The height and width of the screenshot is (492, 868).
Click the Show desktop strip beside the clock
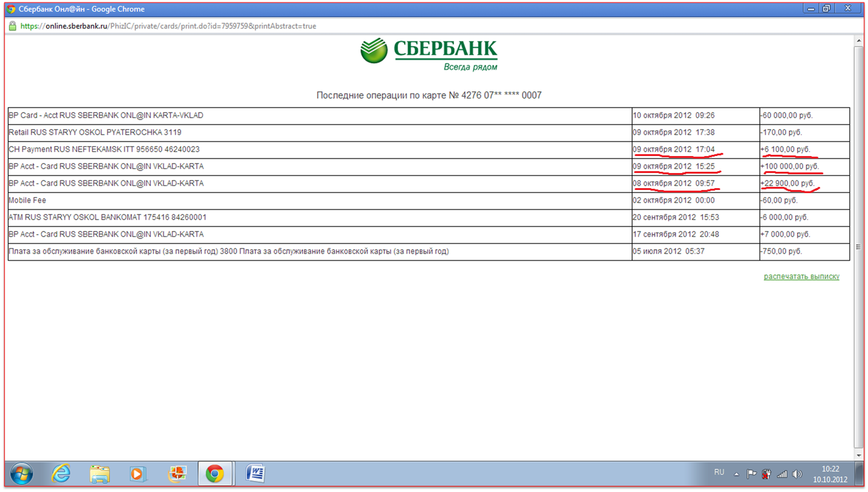point(860,473)
